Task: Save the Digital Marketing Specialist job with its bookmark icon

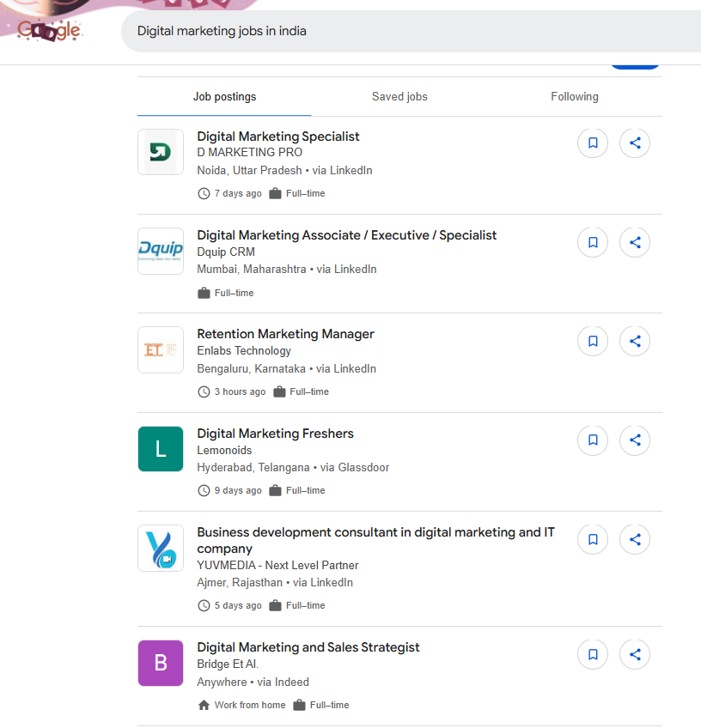Action: 592,143
